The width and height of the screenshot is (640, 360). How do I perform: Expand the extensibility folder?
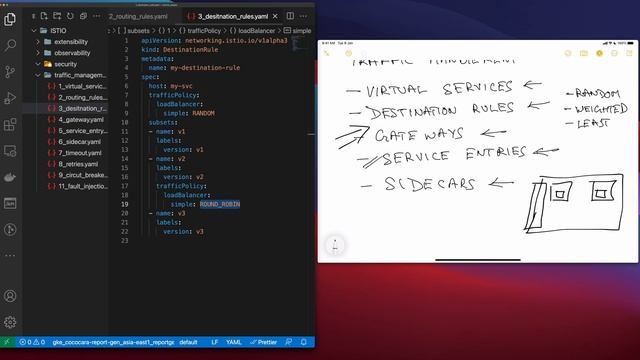tap(38, 42)
